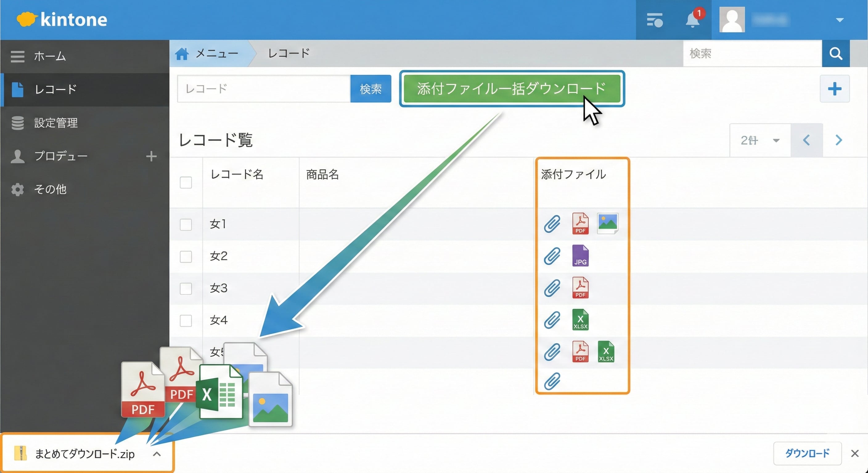Open the JPG file icon in row 女2

(580, 256)
